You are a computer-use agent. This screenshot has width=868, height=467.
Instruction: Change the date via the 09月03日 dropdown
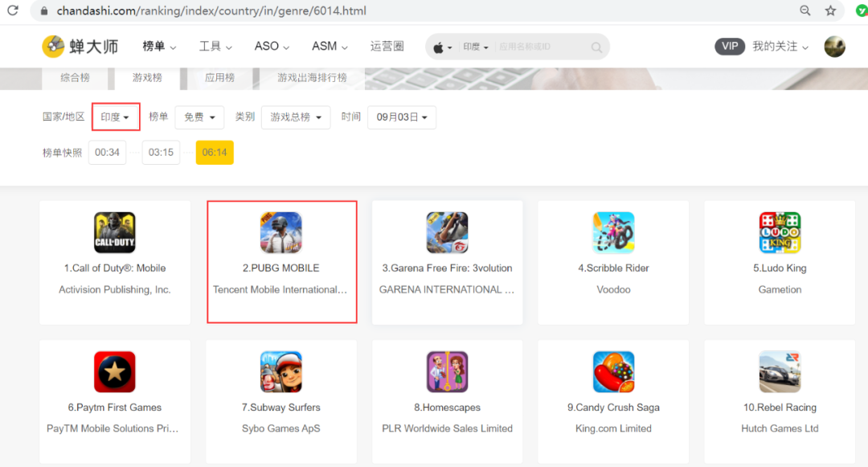[x=401, y=117]
